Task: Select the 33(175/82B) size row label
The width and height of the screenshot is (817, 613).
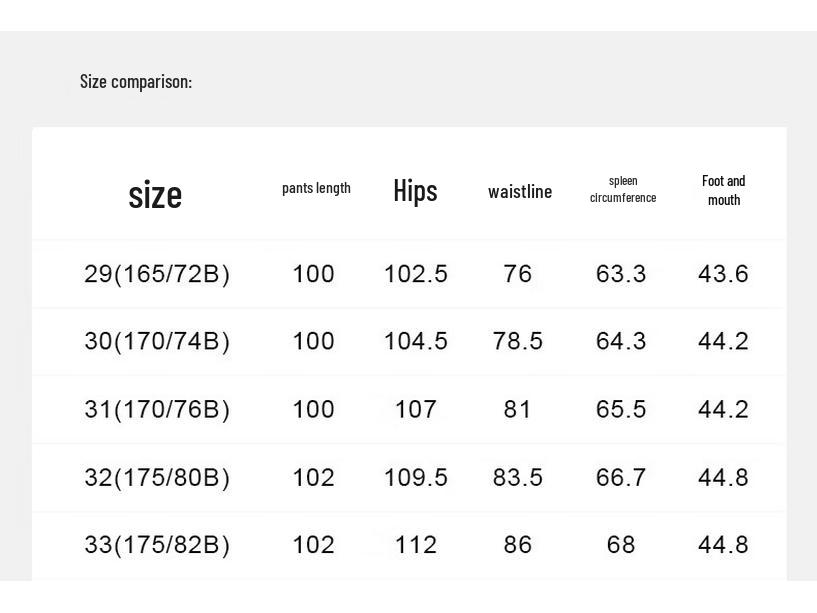Action: tap(157, 545)
